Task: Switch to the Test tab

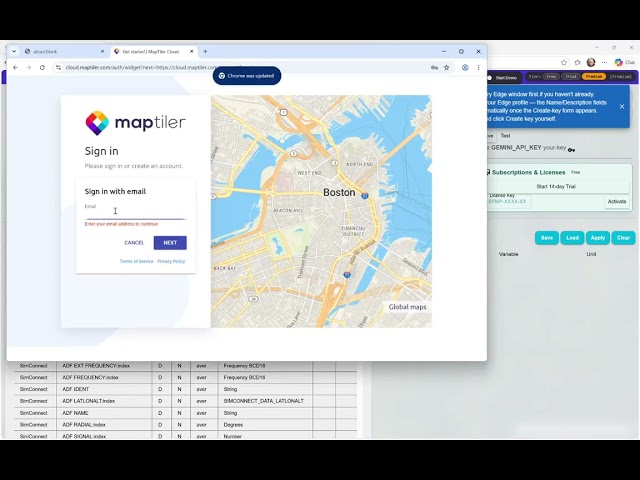Action: tap(505, 136)
